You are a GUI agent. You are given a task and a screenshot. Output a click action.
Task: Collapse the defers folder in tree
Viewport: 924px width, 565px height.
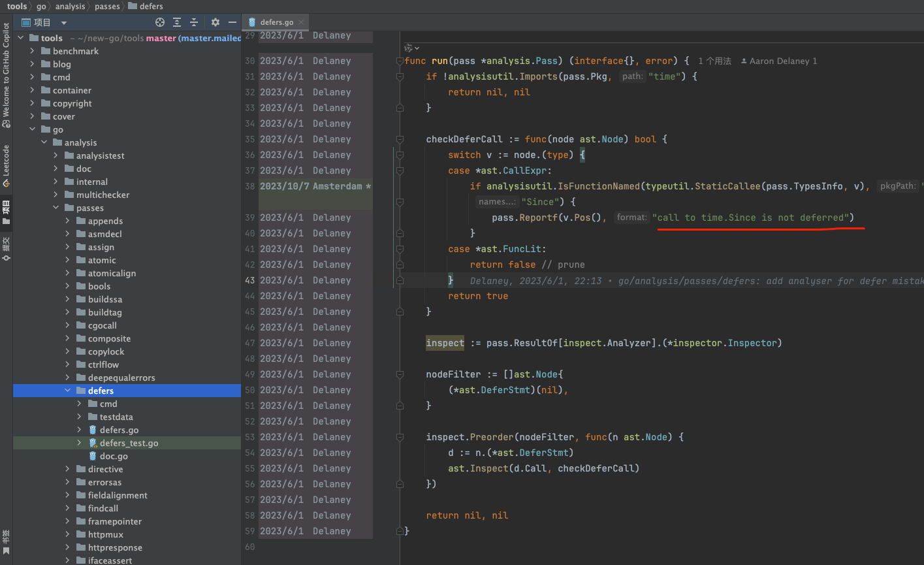(x=68, y=391)
